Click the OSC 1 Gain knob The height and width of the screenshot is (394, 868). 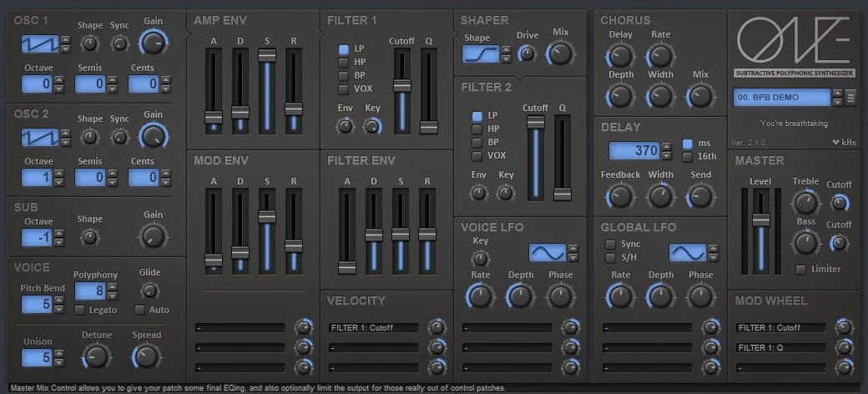153,42
